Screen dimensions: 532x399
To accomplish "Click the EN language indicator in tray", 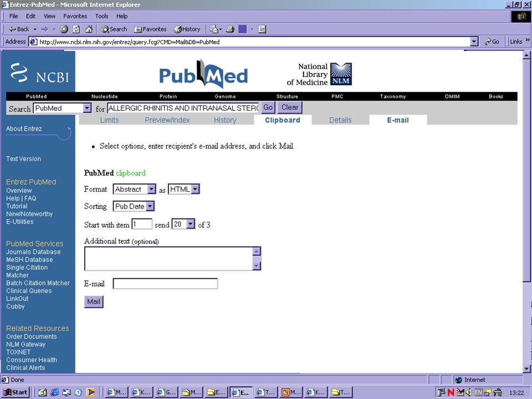I will pos(478,392).
